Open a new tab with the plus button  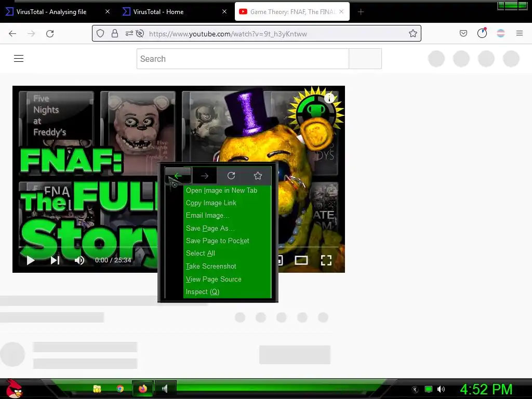click(361, 12)
